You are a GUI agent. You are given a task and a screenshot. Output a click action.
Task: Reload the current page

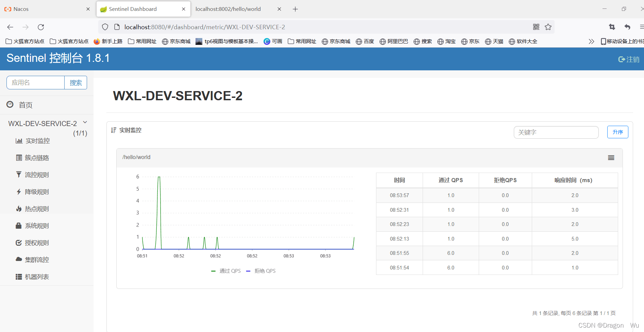pyautogui.click(x=41, y=27)
